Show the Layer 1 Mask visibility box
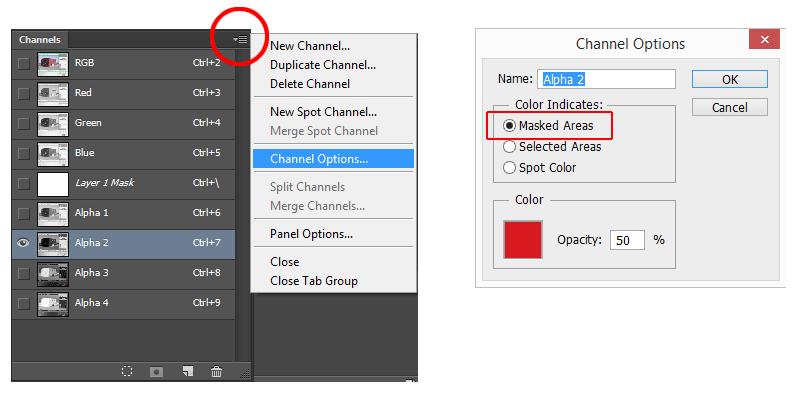This screenshot has width=794, height=396. click(24, 183)
